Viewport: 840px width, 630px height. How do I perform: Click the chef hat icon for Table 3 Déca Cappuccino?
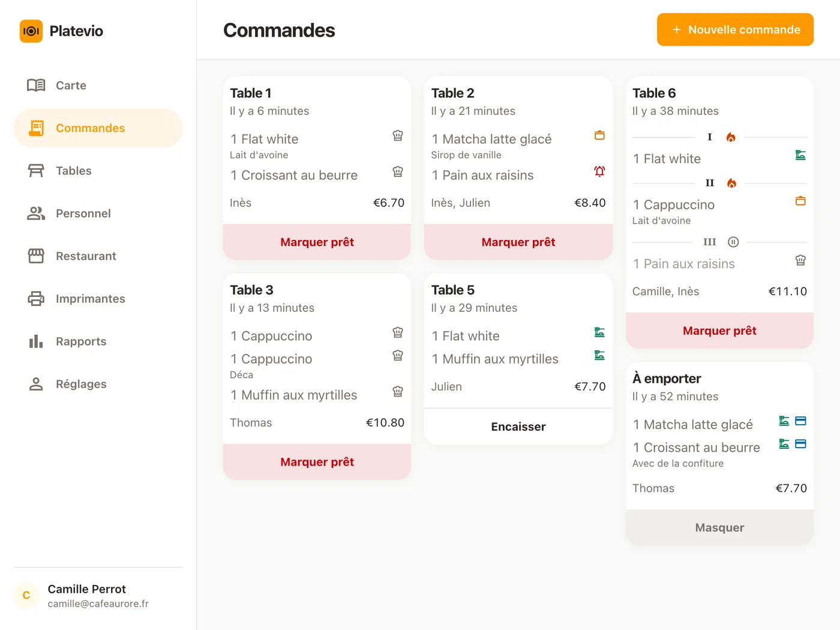pyautogui.click(x=398, y=355)
